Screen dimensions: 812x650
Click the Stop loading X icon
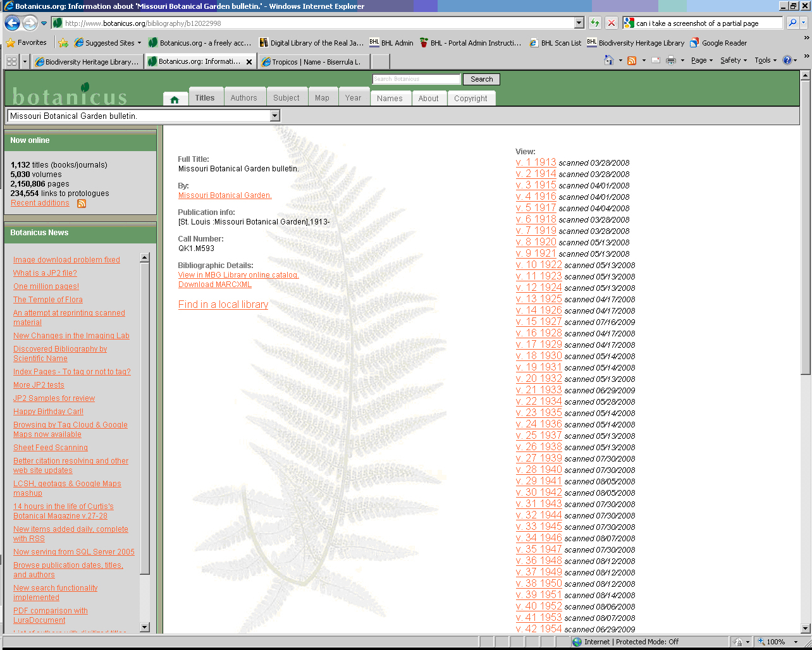tap(611, 23)
